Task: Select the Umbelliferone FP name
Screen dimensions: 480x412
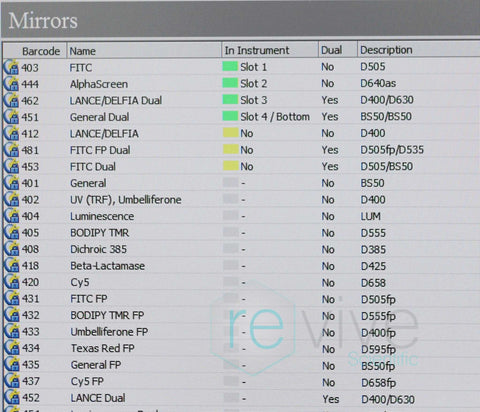Action: click(x=109, y=332)
